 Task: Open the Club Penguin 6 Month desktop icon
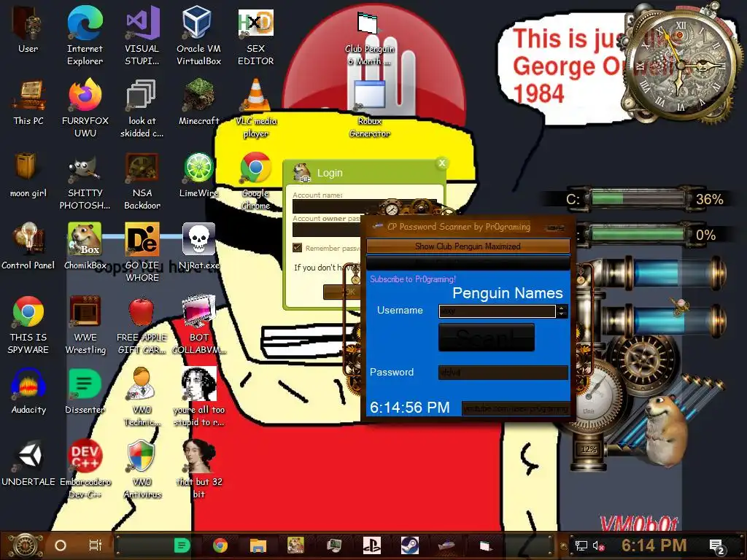coord(370,39)
